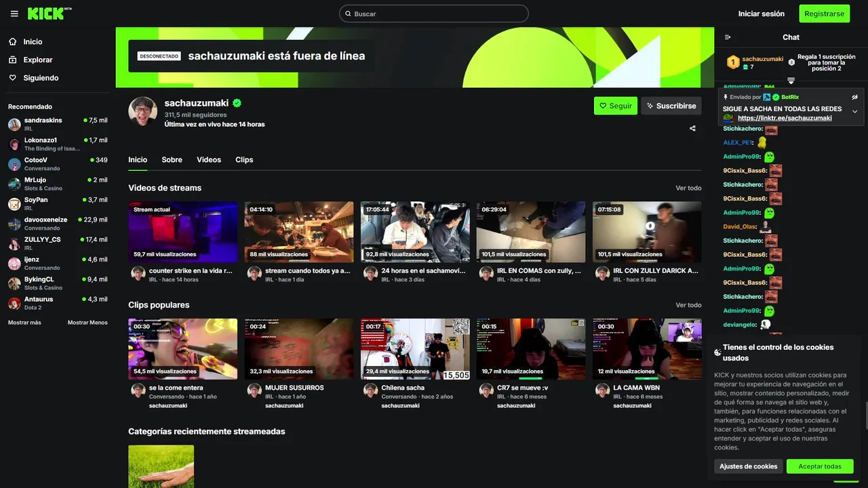Click ijenz avatar in Recomendado
Screen dimensions: 868x488
click(14, 264)
